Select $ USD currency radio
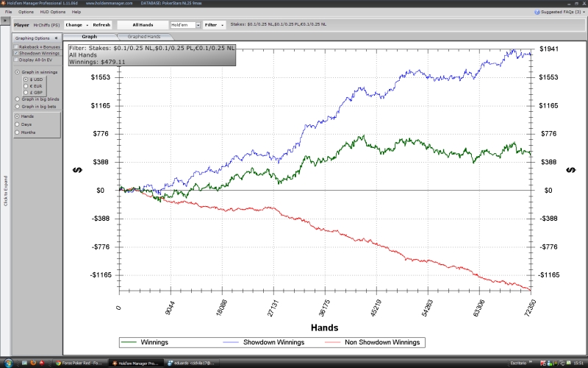This screenshot has width=588, height=368. (x=26, y=79)
